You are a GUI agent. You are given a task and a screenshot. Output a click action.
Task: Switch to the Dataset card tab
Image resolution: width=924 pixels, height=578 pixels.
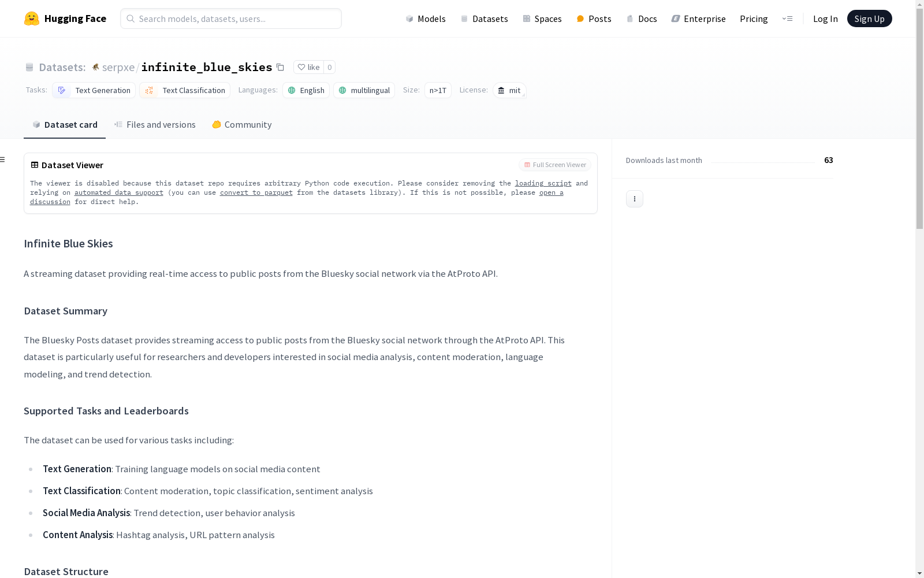65,125
